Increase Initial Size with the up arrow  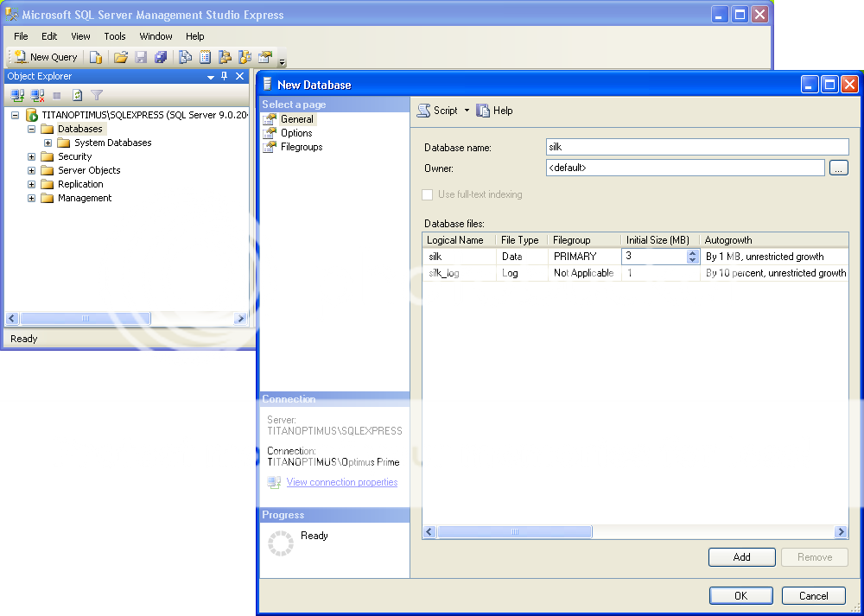coord(693,253)
